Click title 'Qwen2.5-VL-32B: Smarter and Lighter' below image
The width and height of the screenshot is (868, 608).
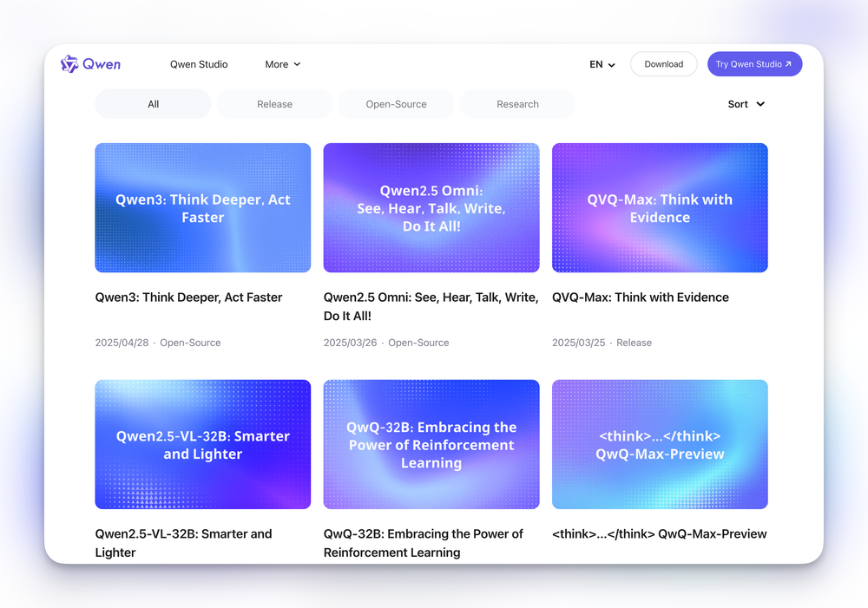184,543
